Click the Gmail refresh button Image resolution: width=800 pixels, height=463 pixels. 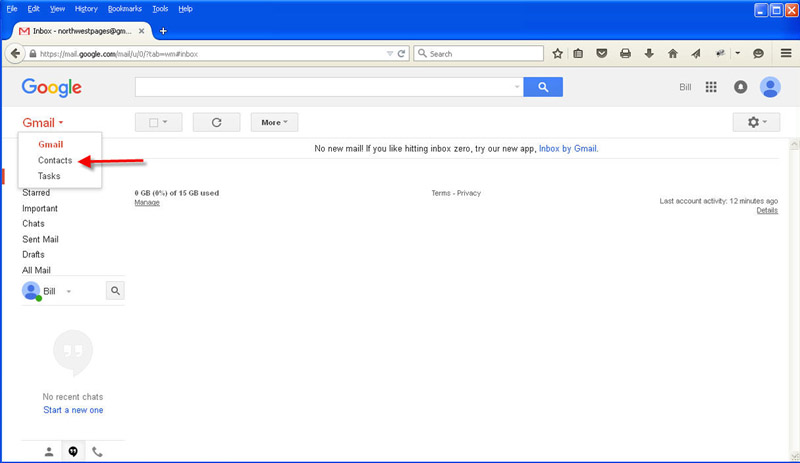[216, 123]
